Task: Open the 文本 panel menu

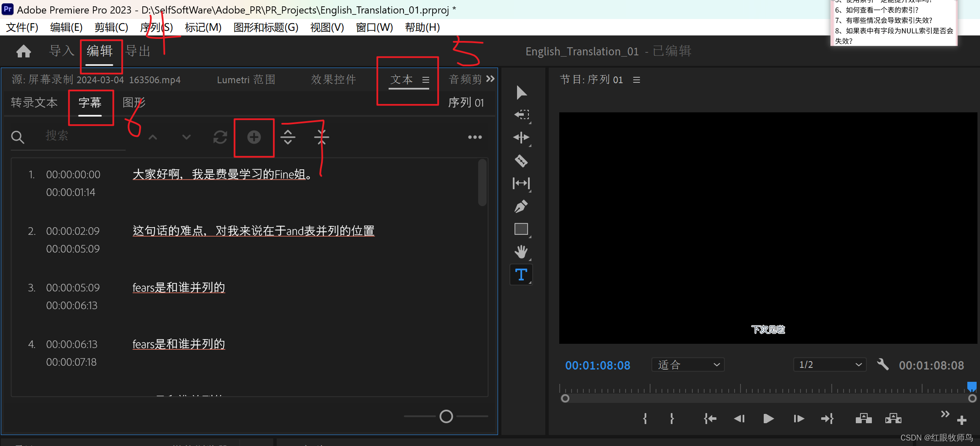Action: tap(426, 80)
